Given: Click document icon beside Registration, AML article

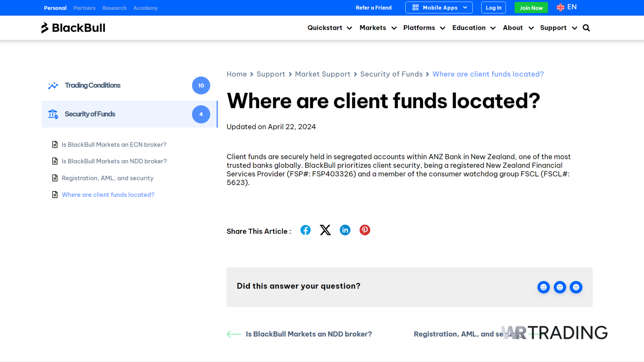Looking at the screenshot, I should point(55,178).
